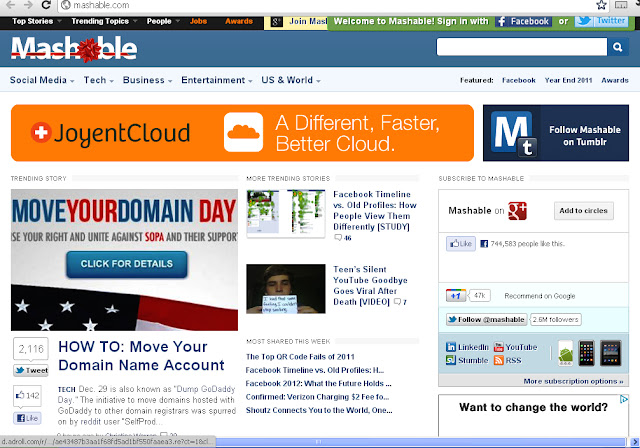
Task: Open the YouTube subscription link
Action: point(516,347)
